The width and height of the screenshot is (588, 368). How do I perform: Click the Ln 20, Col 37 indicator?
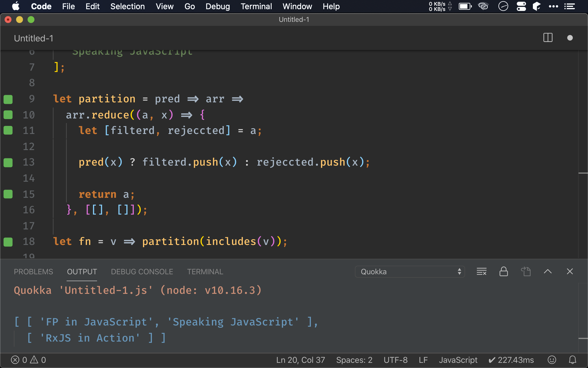[301, 360]
